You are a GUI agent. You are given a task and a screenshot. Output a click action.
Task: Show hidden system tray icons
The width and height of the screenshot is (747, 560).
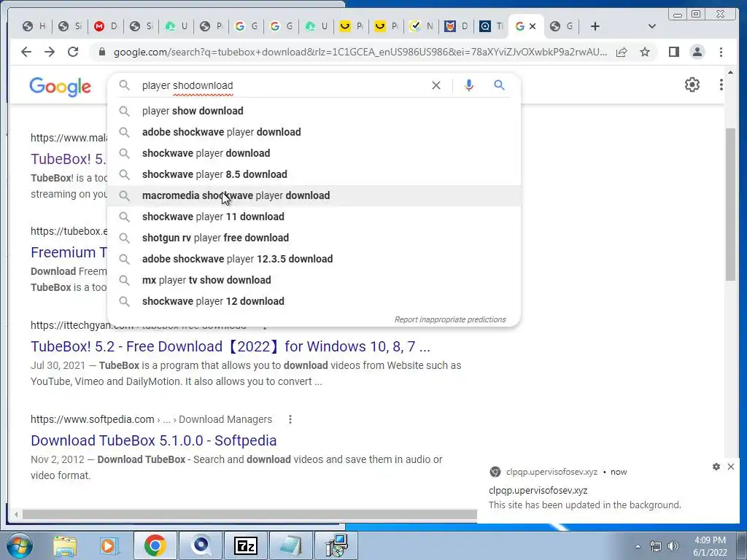tap(638, 546)
